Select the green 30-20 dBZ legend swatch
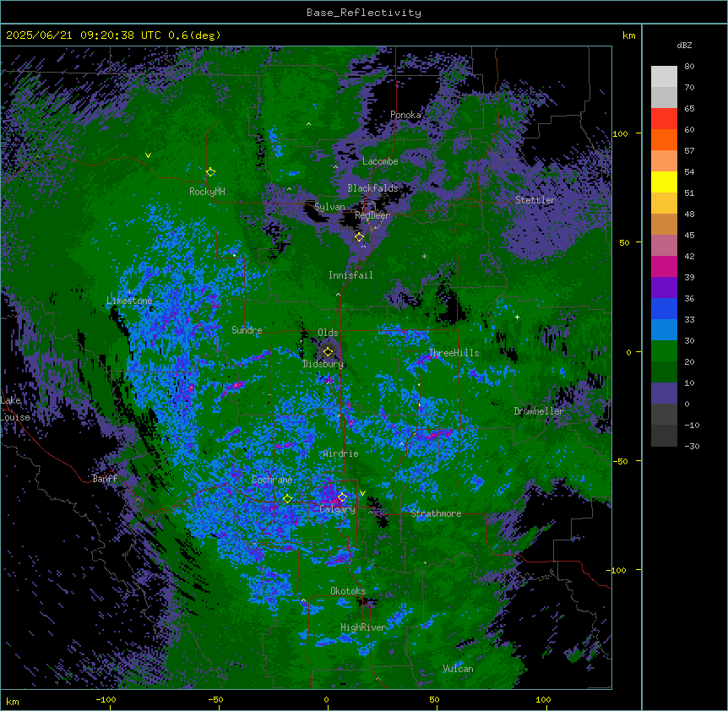 (x=664, y=351)
